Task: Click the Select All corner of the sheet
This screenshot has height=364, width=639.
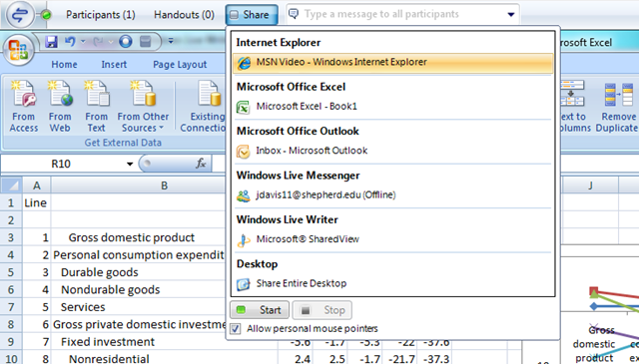Action: (x=11, y=185)
